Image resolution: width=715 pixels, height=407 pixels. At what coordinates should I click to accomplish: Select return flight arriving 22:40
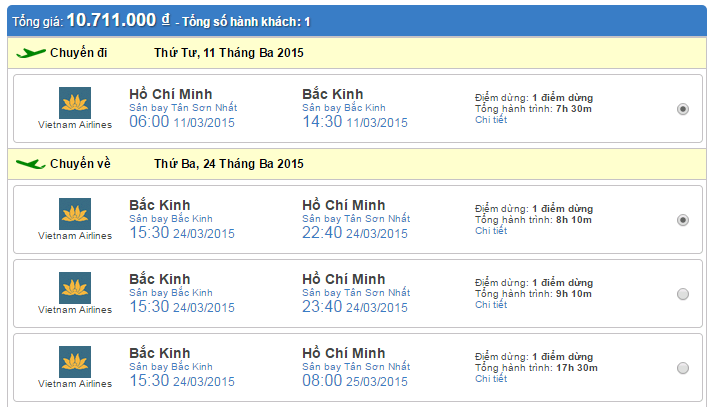coord(683,219)
